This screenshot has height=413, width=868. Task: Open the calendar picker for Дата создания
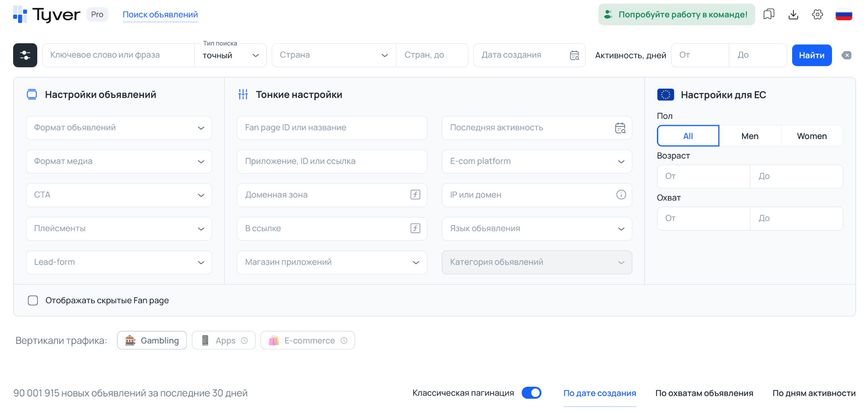click(574, 55)
